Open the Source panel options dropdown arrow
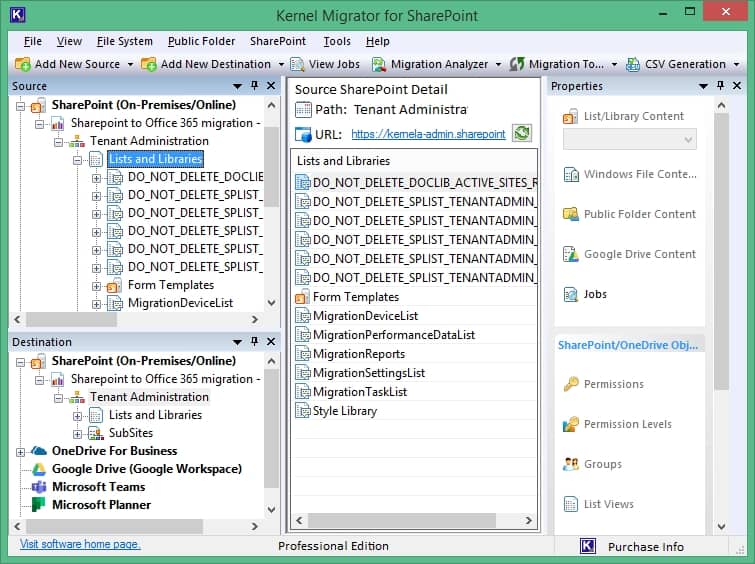This screenshot has height=564, width=755. tap(237, 86)
